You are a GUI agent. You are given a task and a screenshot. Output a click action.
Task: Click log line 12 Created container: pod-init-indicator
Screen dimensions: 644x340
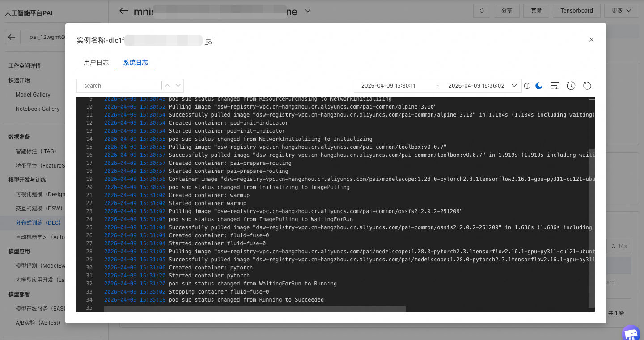tap(229, 123)
